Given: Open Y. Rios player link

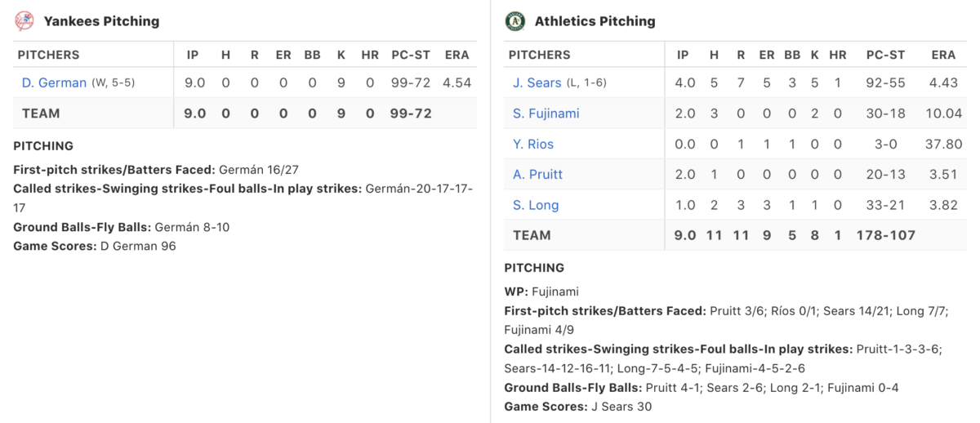Looking at the screenshot, I should (533, 144).
